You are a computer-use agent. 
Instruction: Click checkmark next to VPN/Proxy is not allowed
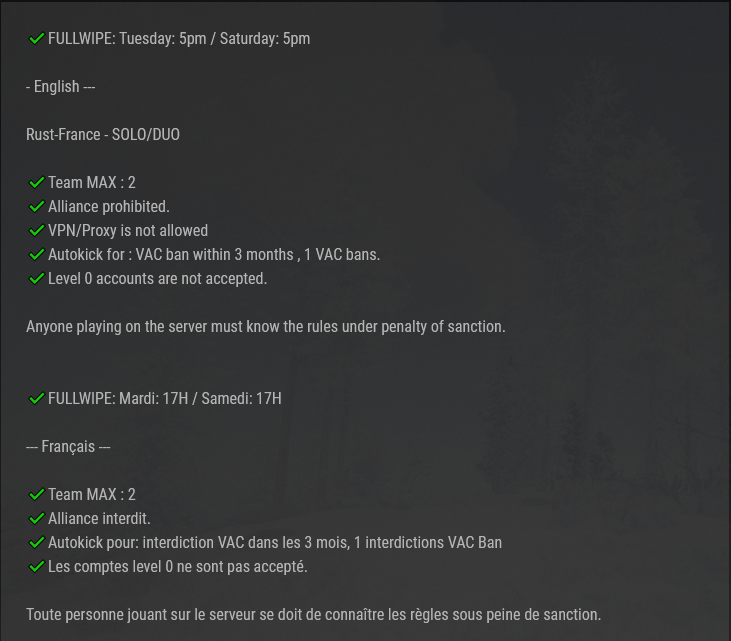[36, 230]
